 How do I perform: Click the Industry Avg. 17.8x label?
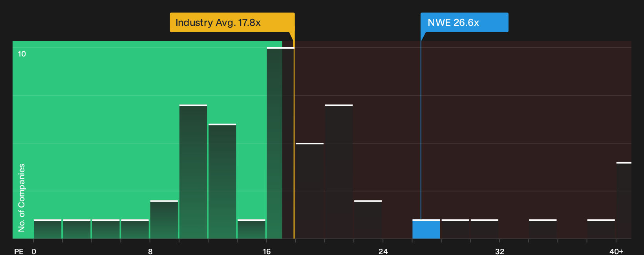[232, 22]
